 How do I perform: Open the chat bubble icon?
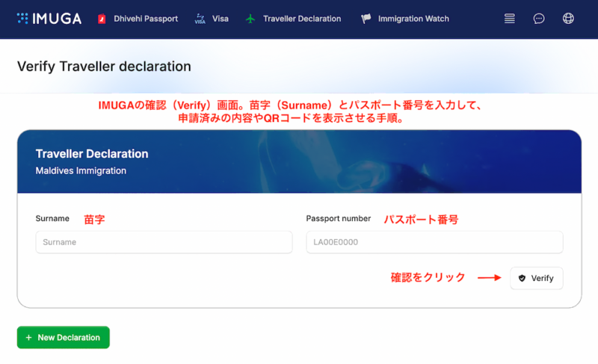(538, 18)
